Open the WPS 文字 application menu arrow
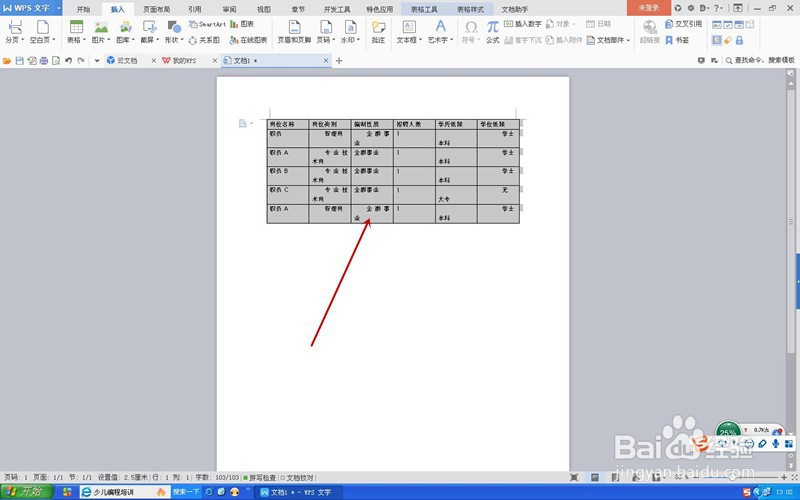 tap(59, 8)
